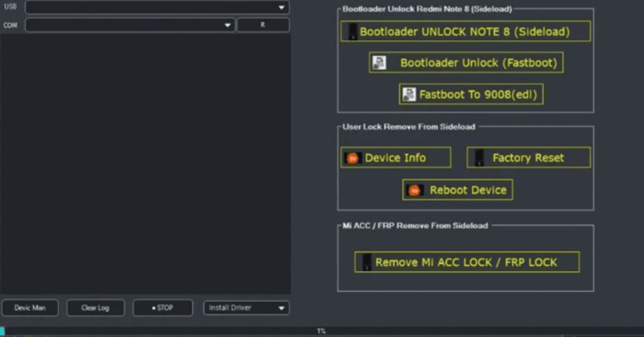Click the R refresh button beside COM

point(263,25)
